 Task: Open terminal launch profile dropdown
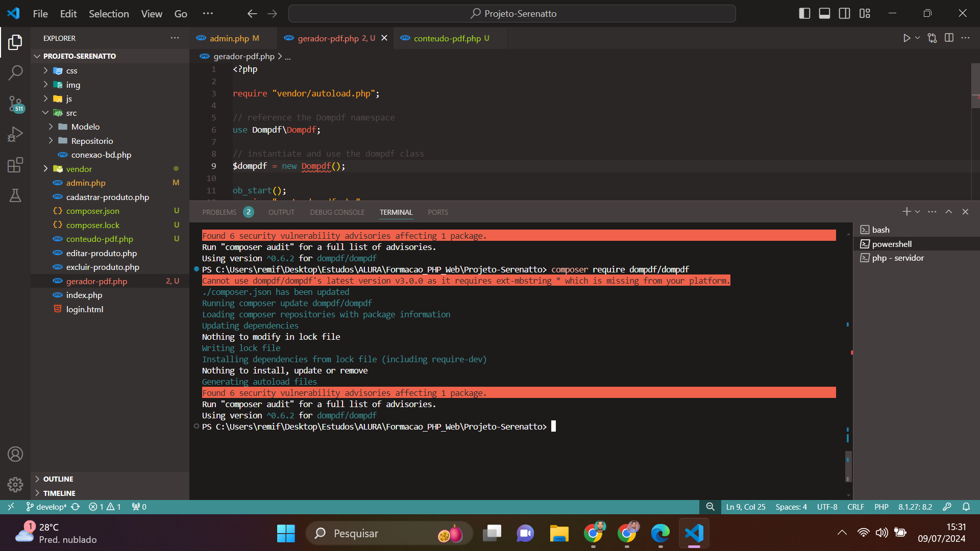917,212
